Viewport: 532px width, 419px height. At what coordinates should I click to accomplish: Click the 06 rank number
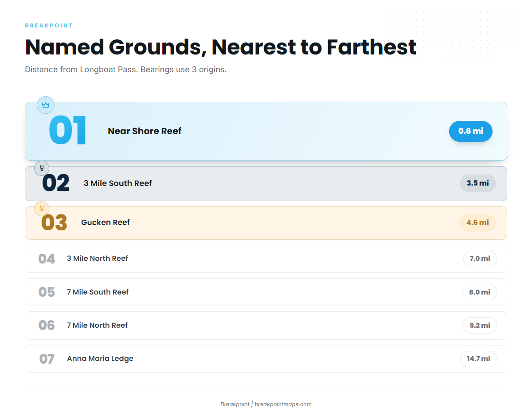coord(47,326)
